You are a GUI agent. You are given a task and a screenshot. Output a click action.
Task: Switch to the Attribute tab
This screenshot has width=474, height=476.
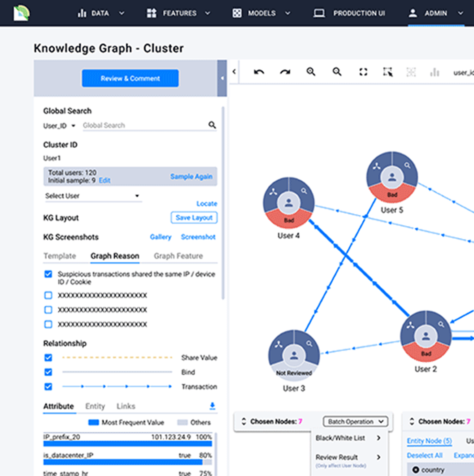click(x=59, y=406)
